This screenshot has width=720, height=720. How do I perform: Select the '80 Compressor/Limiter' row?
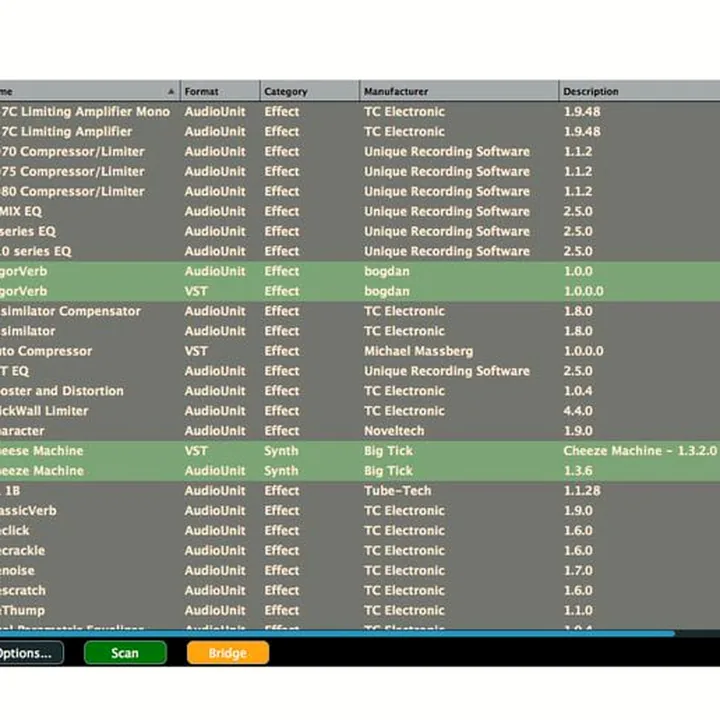[x=360, y=191]
